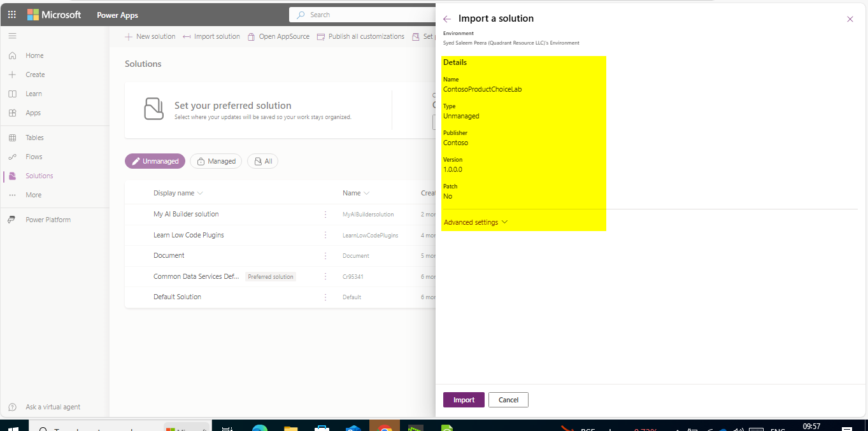Screen dimensions: 868x431
Task: Select the Unmanaged filter pill
Action: 155,161
